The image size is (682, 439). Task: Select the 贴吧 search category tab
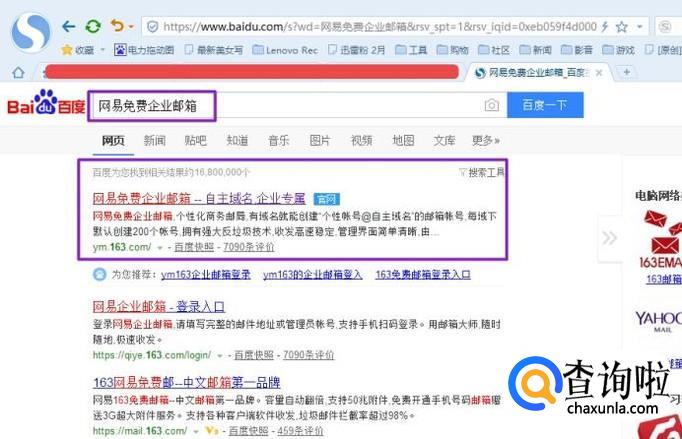pyautogui.click(x=196, y=141)
